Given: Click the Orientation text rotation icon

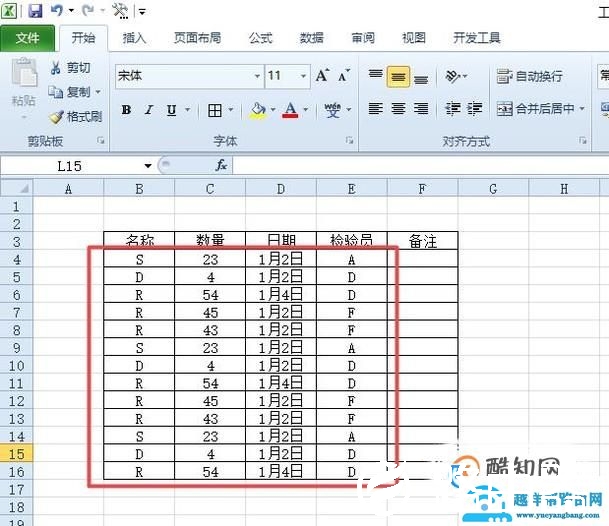Looking at the screenshot, I should click(455, 76).
